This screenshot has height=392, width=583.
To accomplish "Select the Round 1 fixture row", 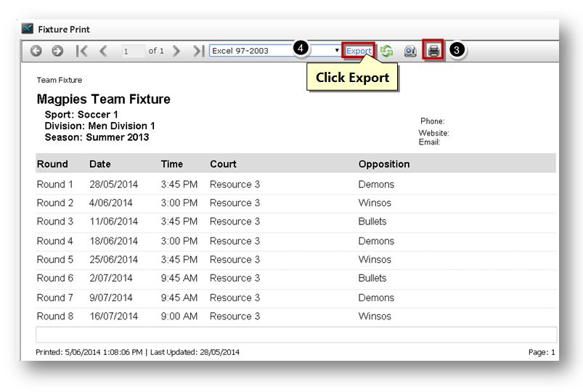I will [296, 184].
